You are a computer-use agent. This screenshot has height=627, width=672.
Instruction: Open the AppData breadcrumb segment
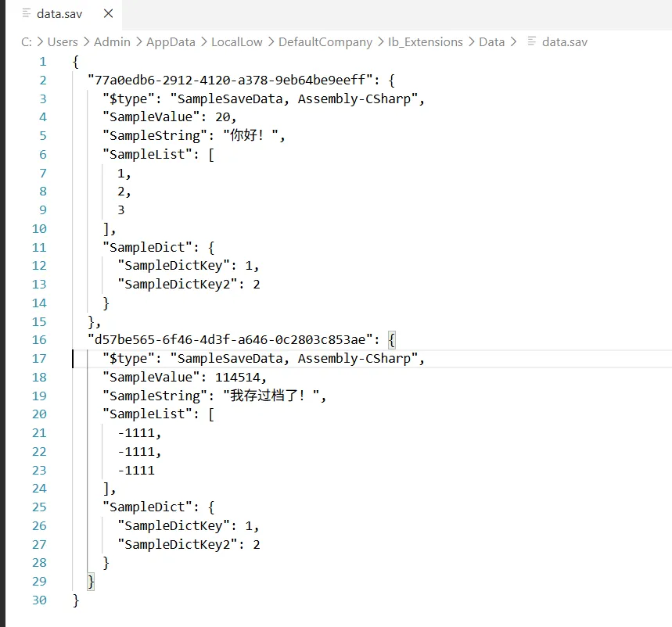point(171,42)
